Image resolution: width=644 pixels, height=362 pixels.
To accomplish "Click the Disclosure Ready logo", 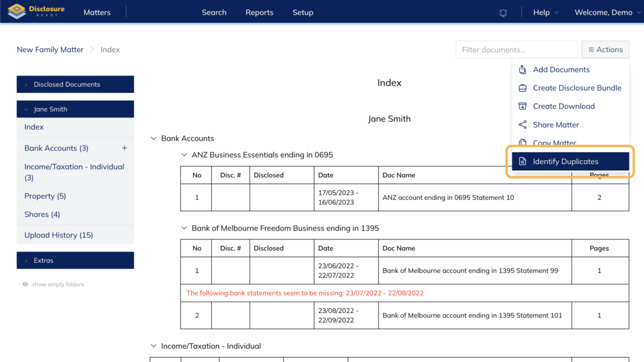I will tap(35, 12).
